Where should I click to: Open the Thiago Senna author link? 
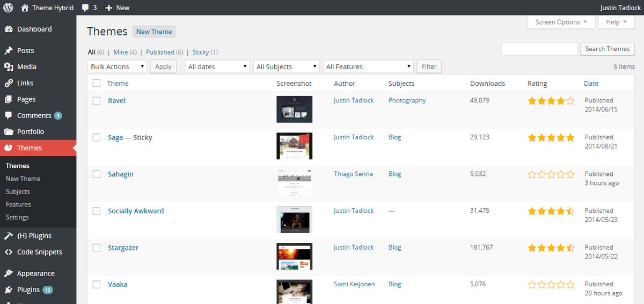[x=353, y=174]
